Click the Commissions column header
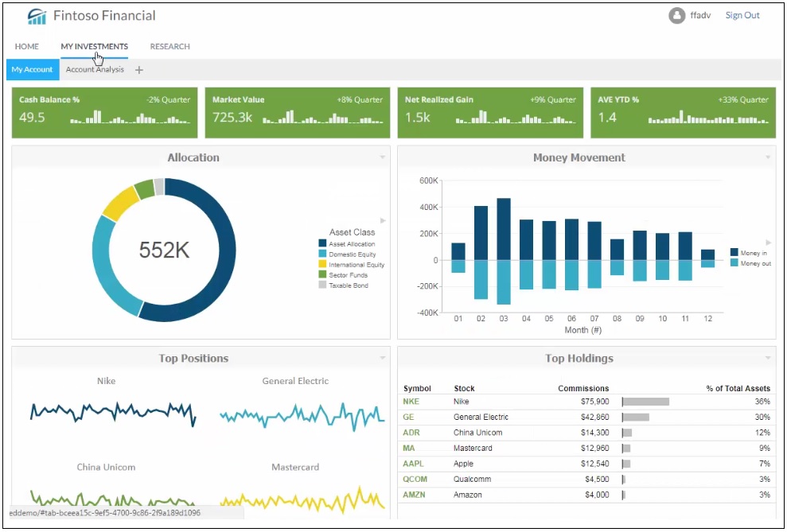The width and height of the screenshot is (787, 532). [583, 389]
